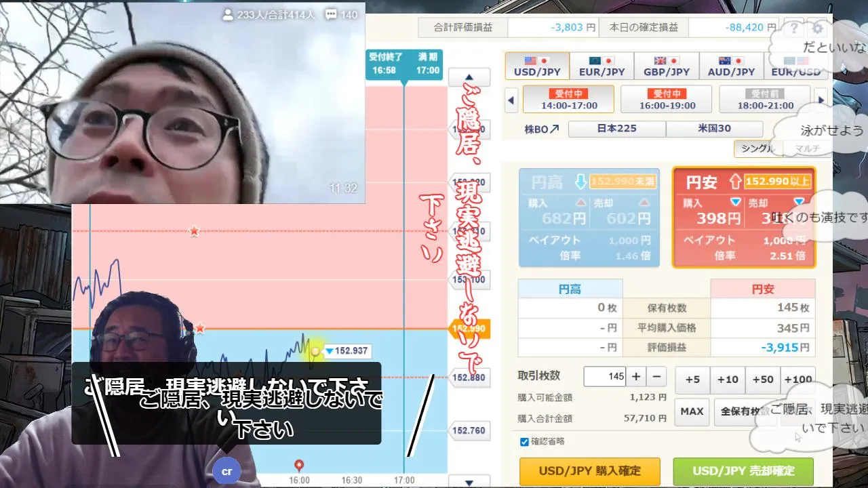
Task: Switch to マルチ mode
Action: (x=806, y=149)
